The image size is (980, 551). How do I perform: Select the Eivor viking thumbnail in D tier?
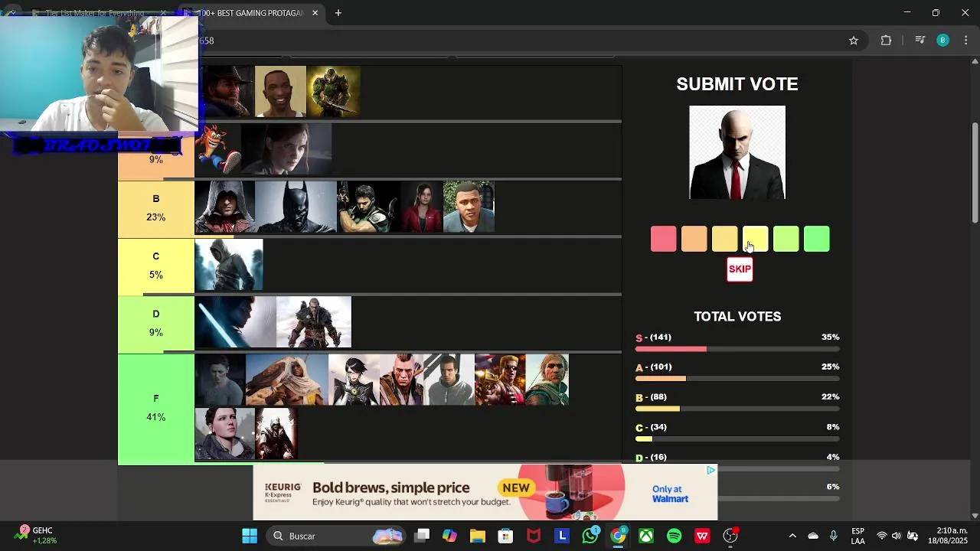pyautogui.click(x=314, y=322)
